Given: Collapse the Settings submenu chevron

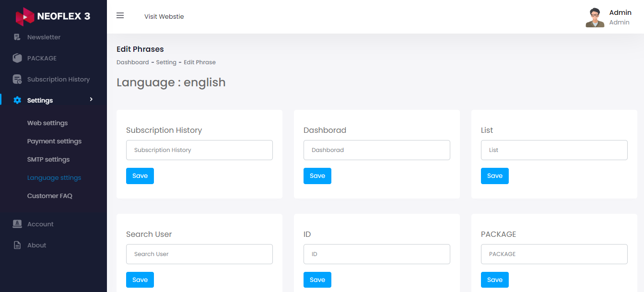Looking at the screenshot, I should tap(91, 100).
